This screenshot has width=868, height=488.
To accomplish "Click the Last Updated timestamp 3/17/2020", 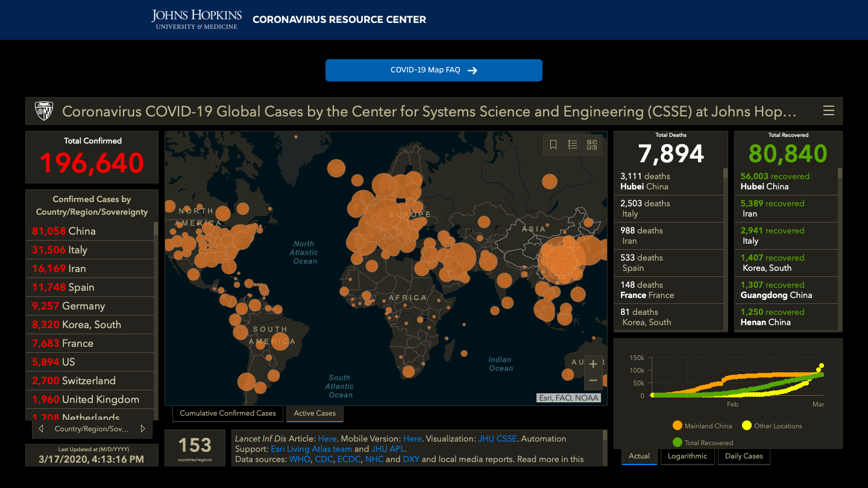I will point(92,459).
